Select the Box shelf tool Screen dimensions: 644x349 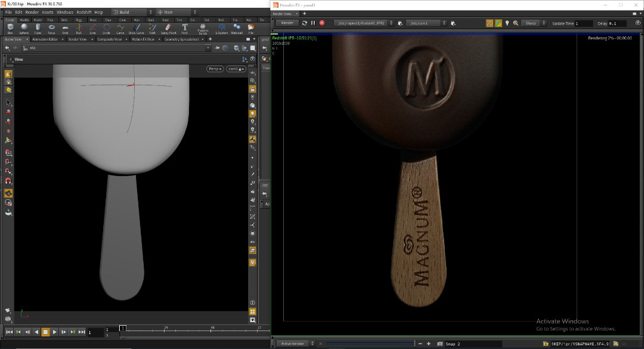click(10, 29)
